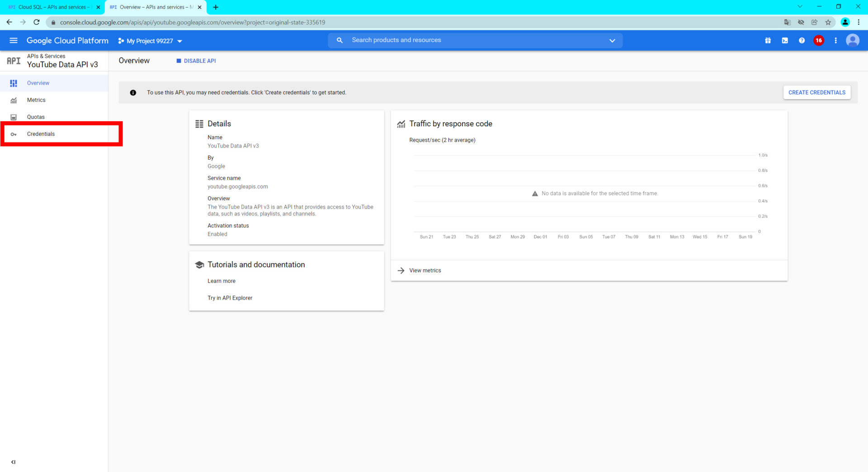Click Request/sec (2 hr average) label
This screenshot has width=868, height=472.
tap(442, 140)
